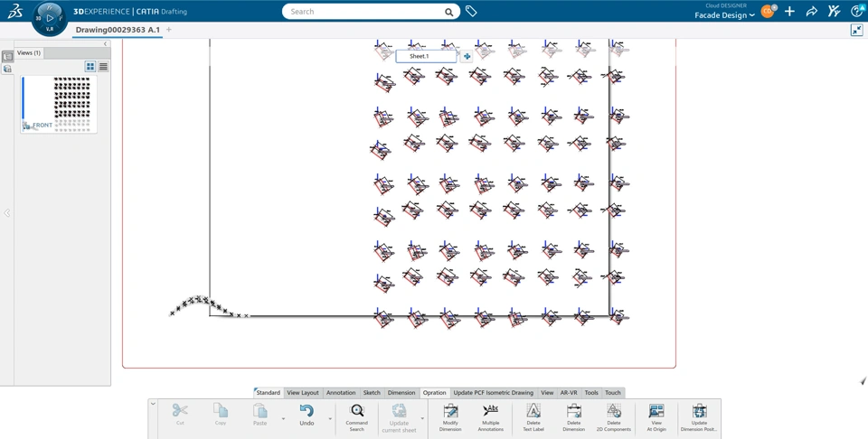Open the 3DS logo menu
Viewport: 868px width, 439px height.
pyautogui.click(x=15, y=11)
